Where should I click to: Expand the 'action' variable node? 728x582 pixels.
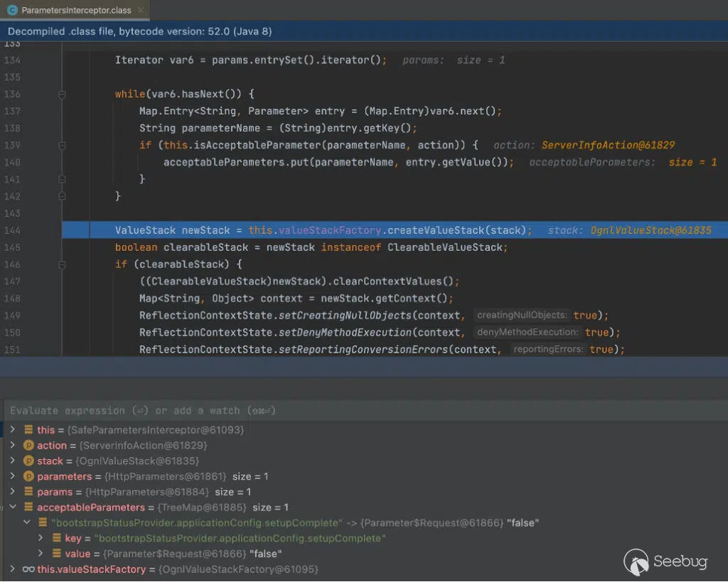(x=13, y=445)
